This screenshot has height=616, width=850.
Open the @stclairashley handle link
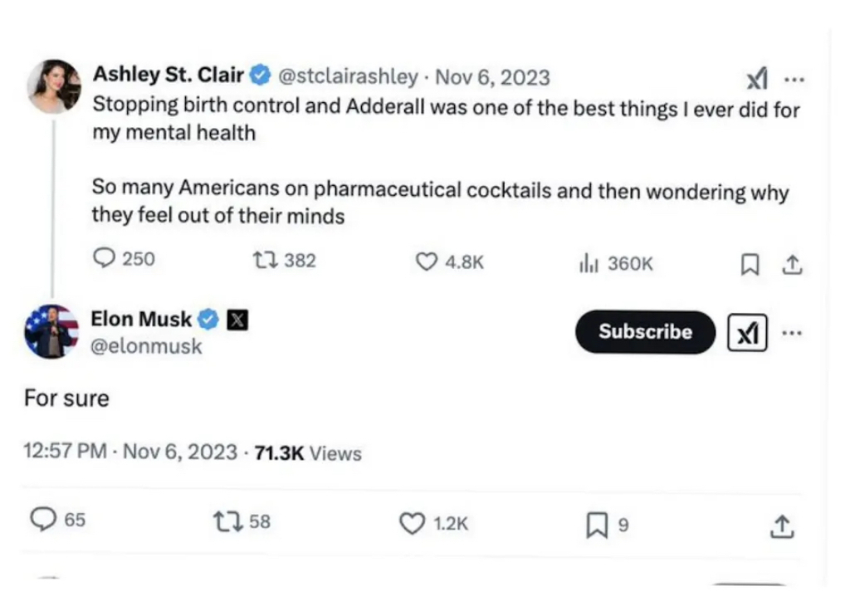347,76
